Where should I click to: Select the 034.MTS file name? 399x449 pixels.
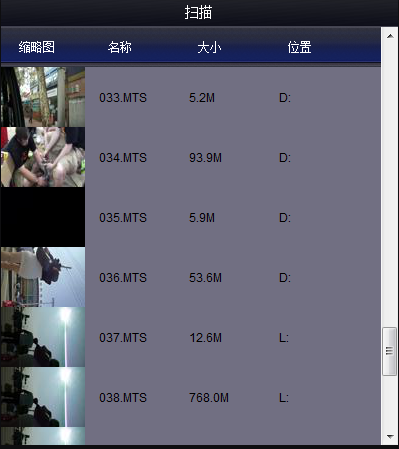click(123, 158)
